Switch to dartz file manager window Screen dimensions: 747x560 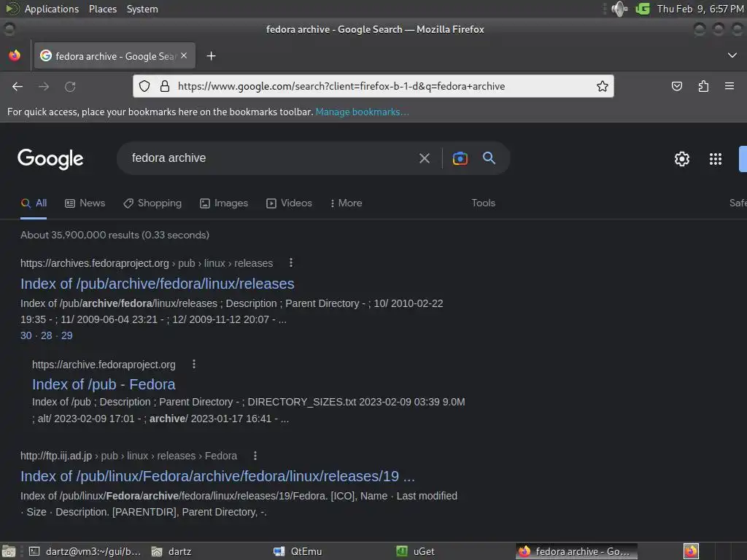[x=171, y=551]
